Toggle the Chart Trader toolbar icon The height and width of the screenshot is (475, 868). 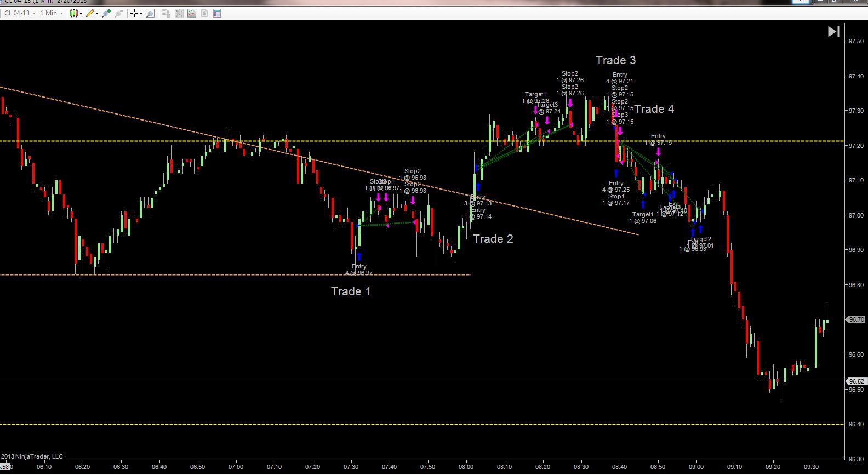[179, 13]
